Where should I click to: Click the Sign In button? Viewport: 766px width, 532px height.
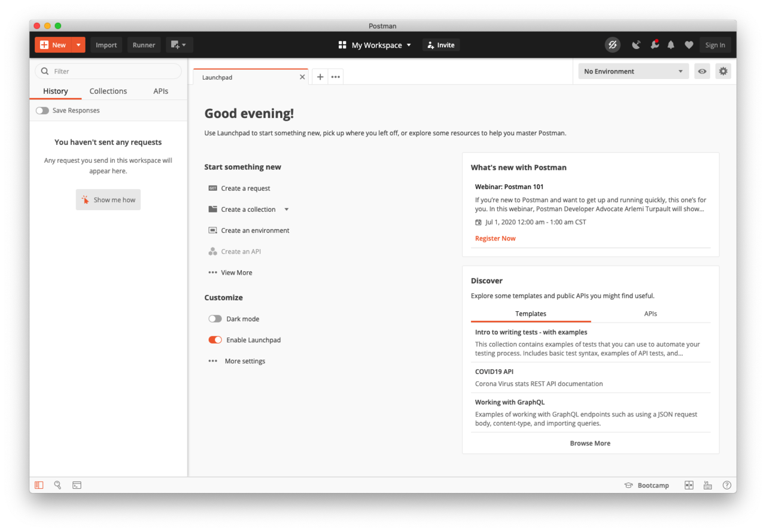[715, 45]
